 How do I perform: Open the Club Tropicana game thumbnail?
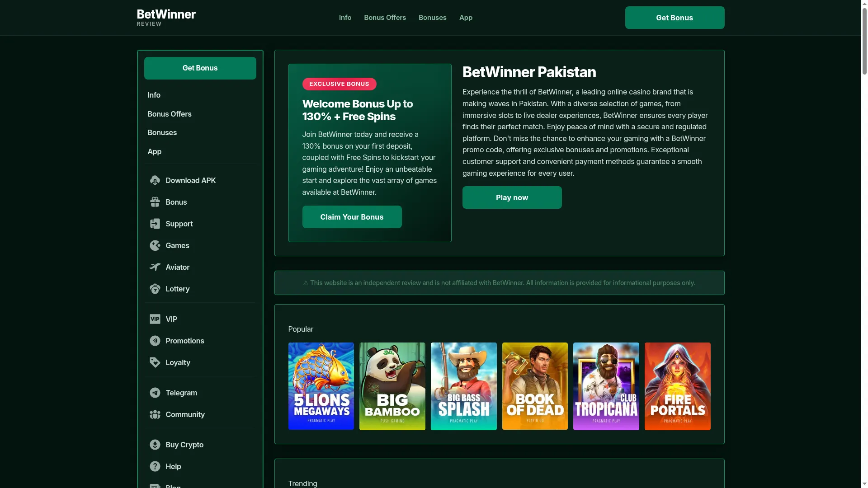pos(606,386)
